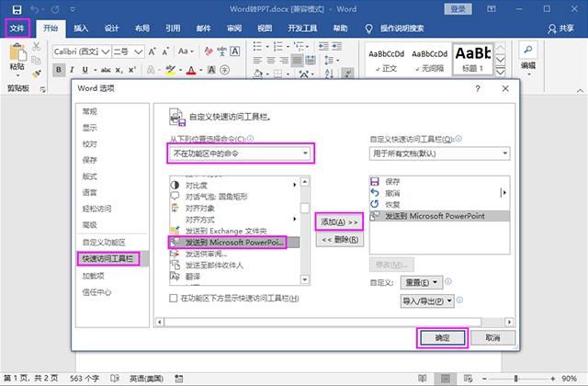
Task: Select the 标题 1 style thumbnail
Action: [473, 59]
